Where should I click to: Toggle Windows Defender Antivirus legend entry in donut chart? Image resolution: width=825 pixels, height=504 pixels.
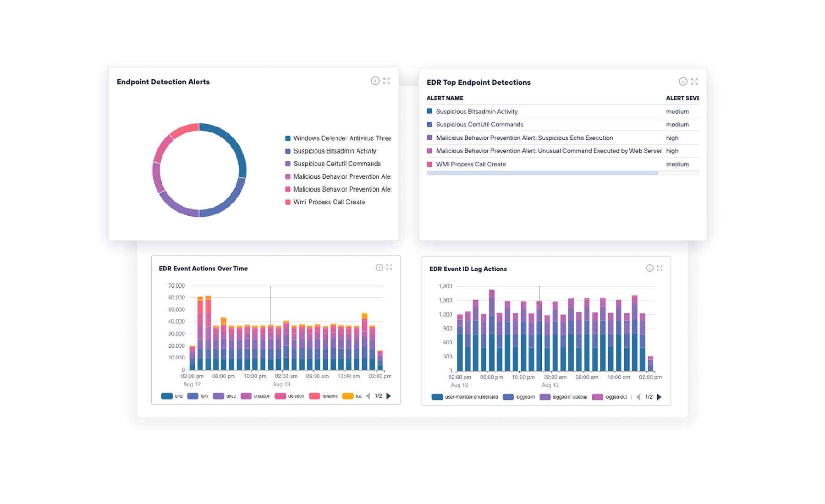338,138
